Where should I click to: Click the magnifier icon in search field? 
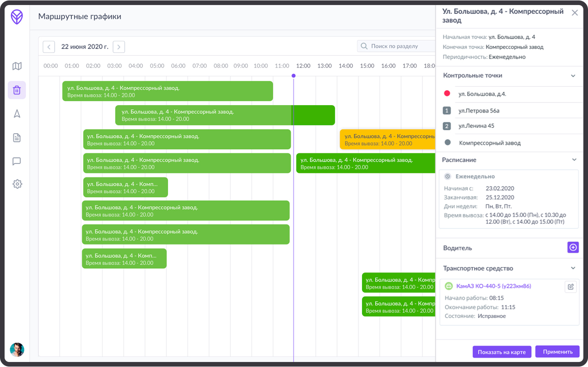pyautogui.click(x=364, y=46)
